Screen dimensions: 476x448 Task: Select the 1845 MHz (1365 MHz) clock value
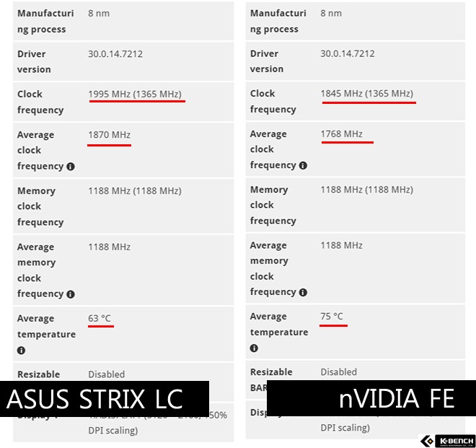point(367,94)
